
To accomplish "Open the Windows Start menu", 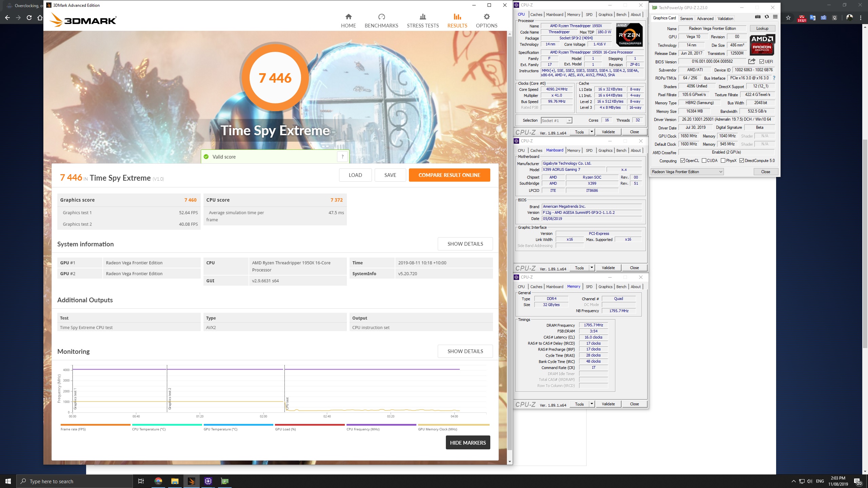I will pyautogui.click(x=8, y=481).
